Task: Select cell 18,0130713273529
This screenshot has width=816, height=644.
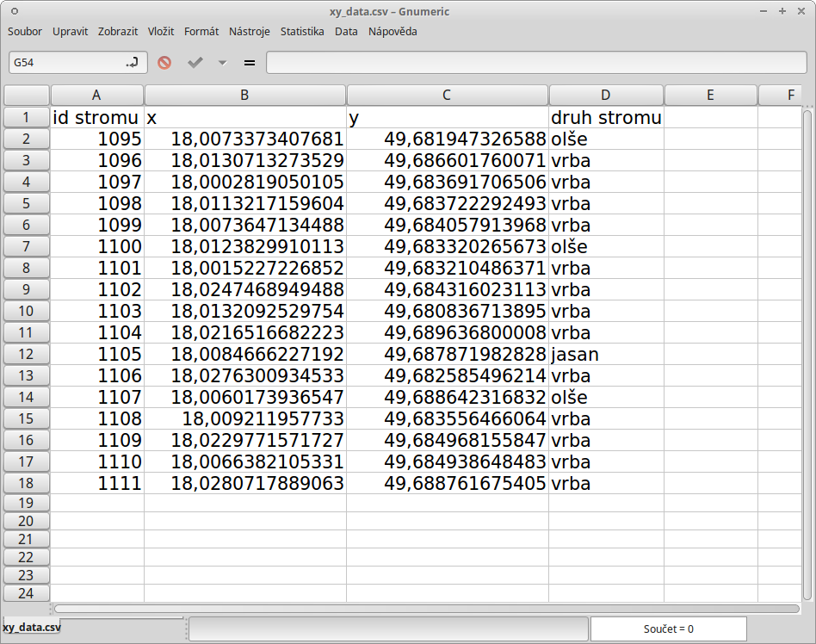Action: point(245,160)
